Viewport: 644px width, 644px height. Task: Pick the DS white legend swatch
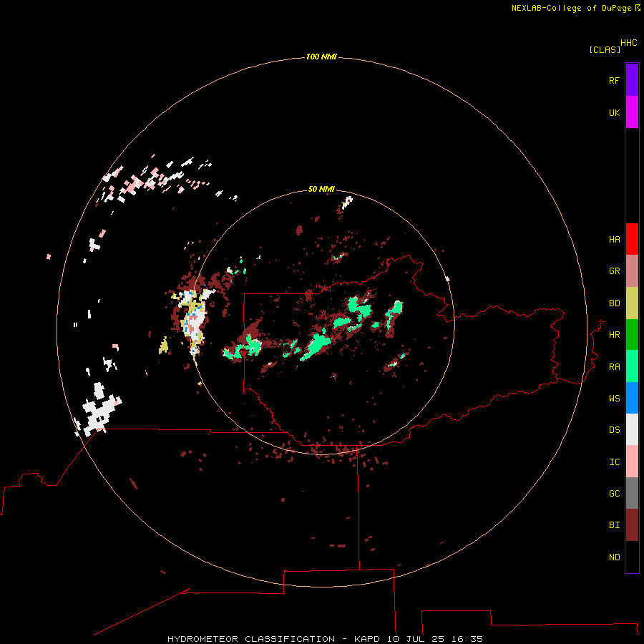pos(632,429)
